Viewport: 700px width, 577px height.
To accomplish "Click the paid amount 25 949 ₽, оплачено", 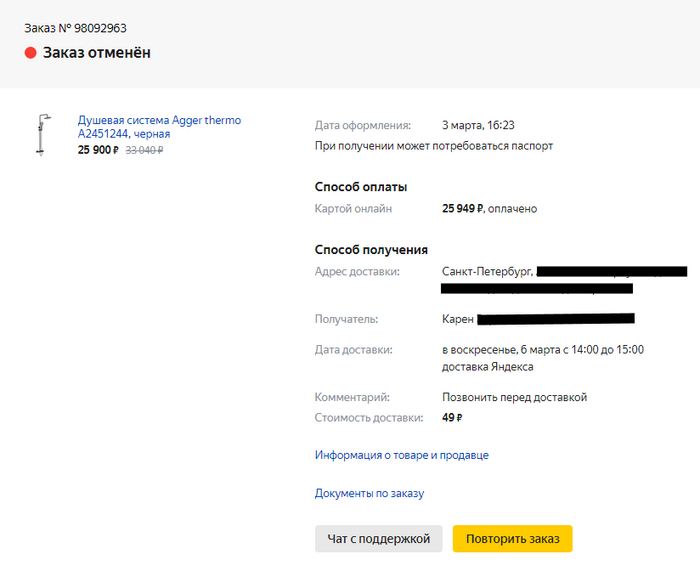I will 489,209.
